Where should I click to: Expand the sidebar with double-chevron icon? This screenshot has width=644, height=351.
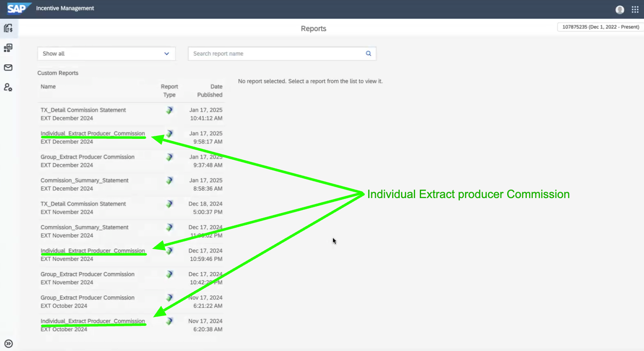[8, 344]
